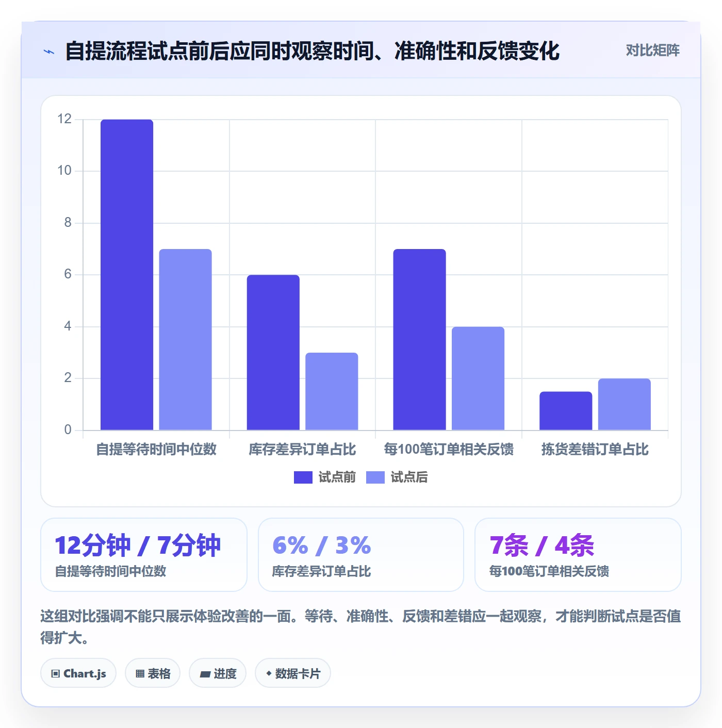The width and height of the screenshot is (722, 728).
Task: Click the y-axis value 0
Action: click(x=68, y=430)
